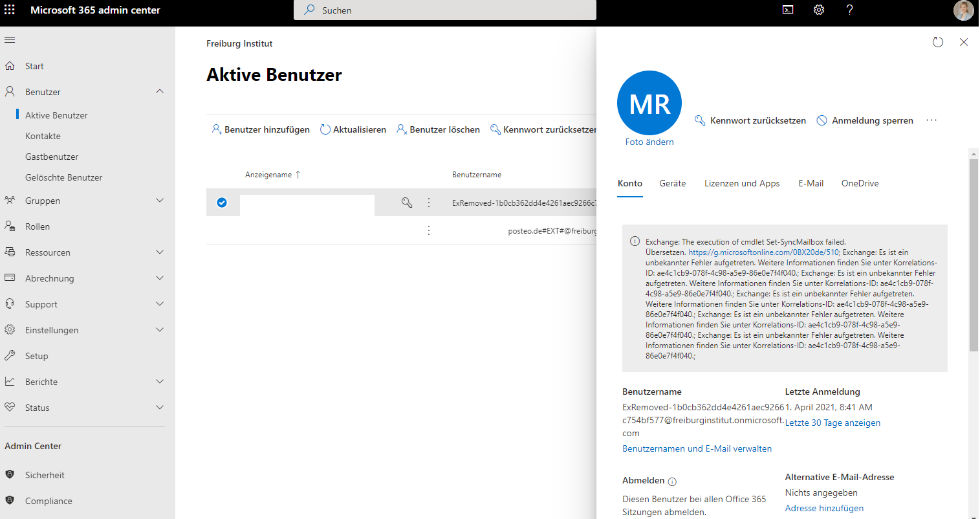The image size is (980, 519).
Task: Expand the Status chevron
Action: (x=160, y=408)
